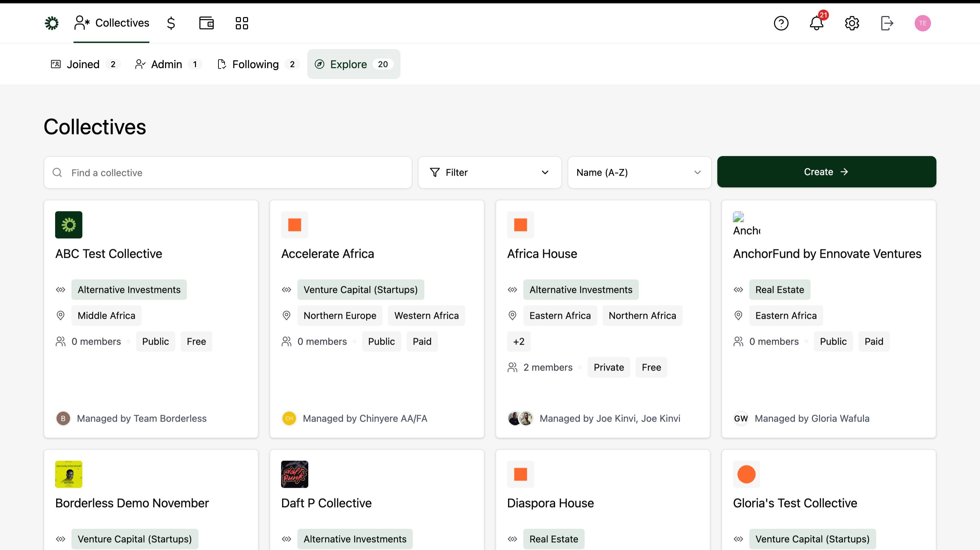
Task: Expand the Filter dropdown
Action: 490,172
